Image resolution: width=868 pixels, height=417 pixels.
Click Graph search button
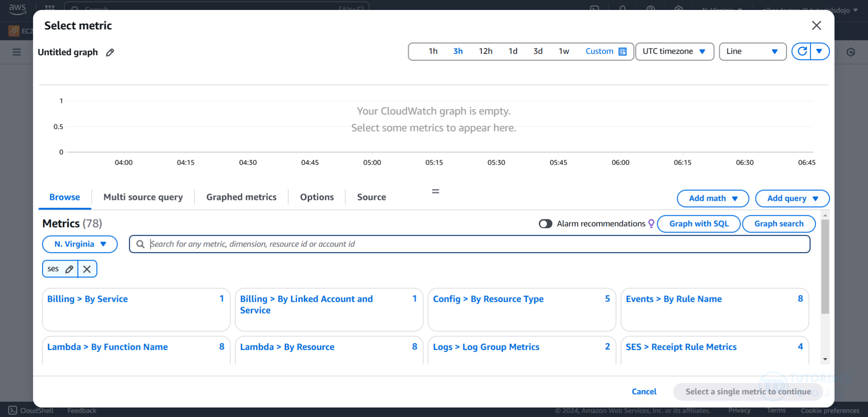pyautogui.click(x=779, y=224)
